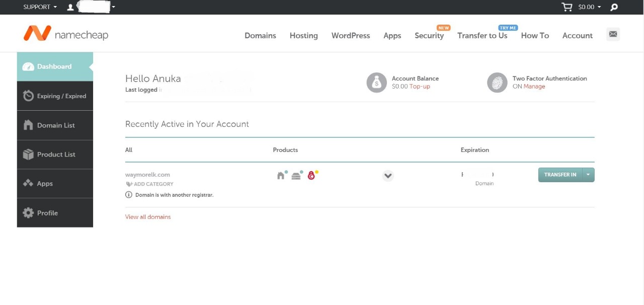
Task: Click the Namecheap logo
Action: coord(65,34)
